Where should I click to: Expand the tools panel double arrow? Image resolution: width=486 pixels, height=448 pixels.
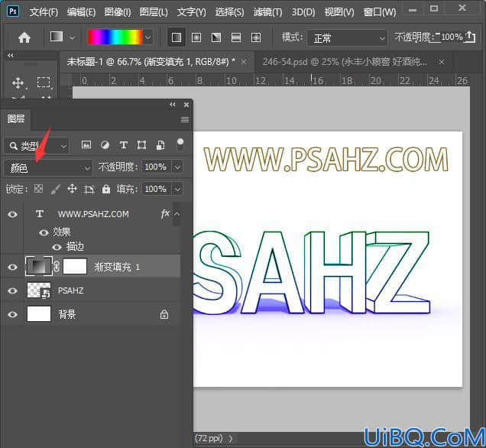coord(11,56)
